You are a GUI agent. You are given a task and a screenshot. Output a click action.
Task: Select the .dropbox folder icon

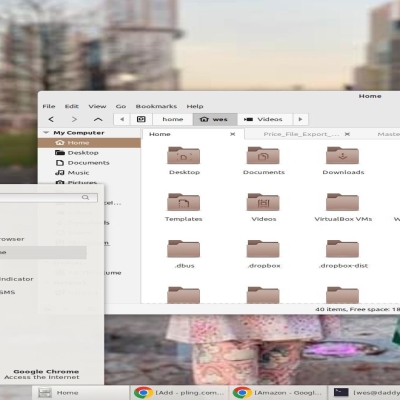click(x=263, y=249)
